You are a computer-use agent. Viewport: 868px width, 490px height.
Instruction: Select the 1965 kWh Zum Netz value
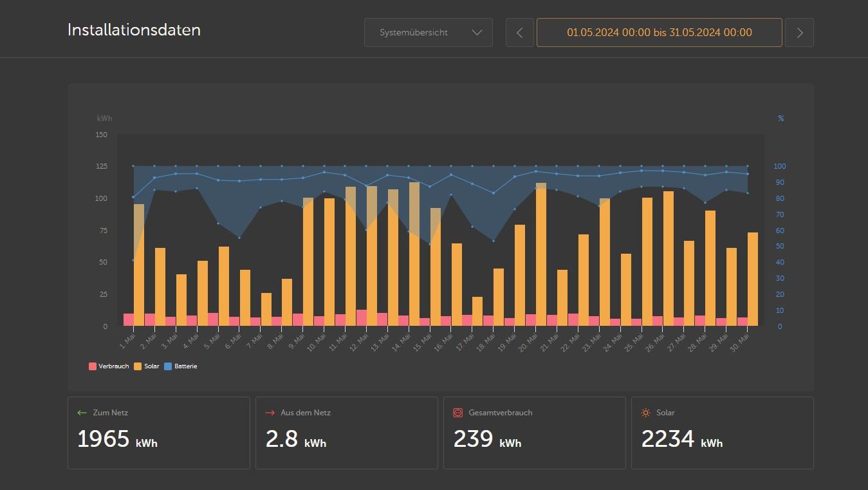point(117,439)
